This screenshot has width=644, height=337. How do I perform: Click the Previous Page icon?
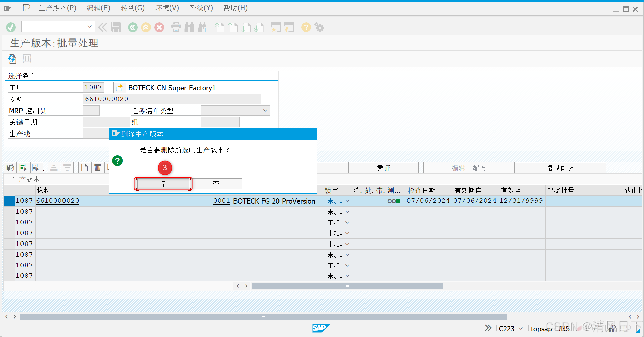click(x=233, y=27)
